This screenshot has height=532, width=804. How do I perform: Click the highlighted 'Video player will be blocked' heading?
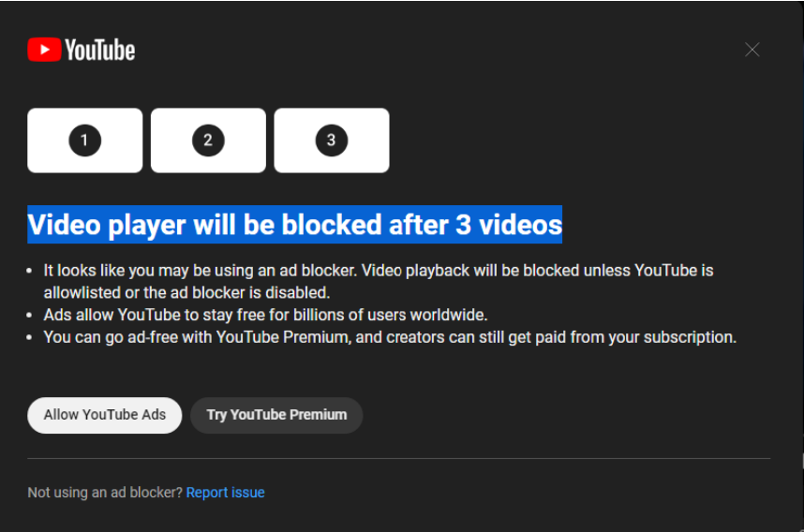(294, 225)
